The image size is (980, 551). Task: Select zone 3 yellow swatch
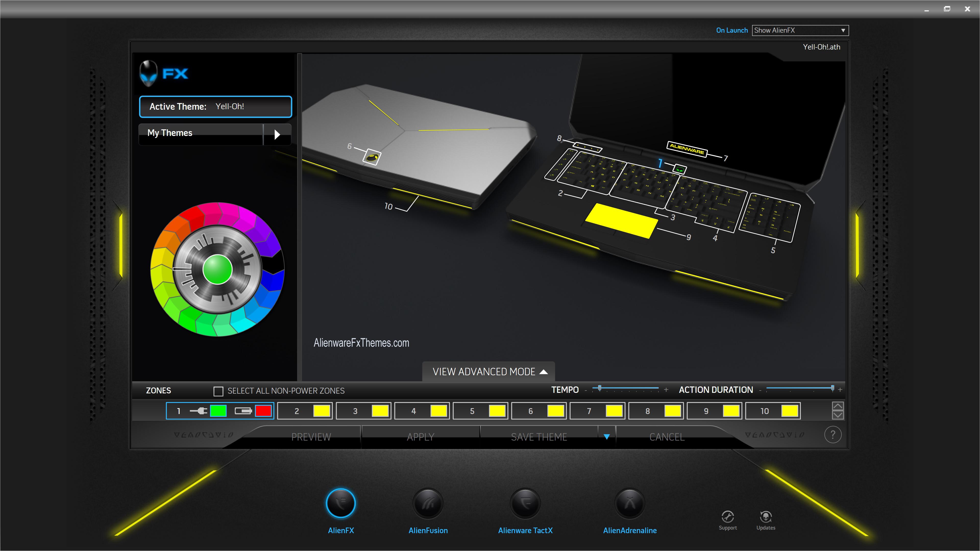tap(381, 411)
